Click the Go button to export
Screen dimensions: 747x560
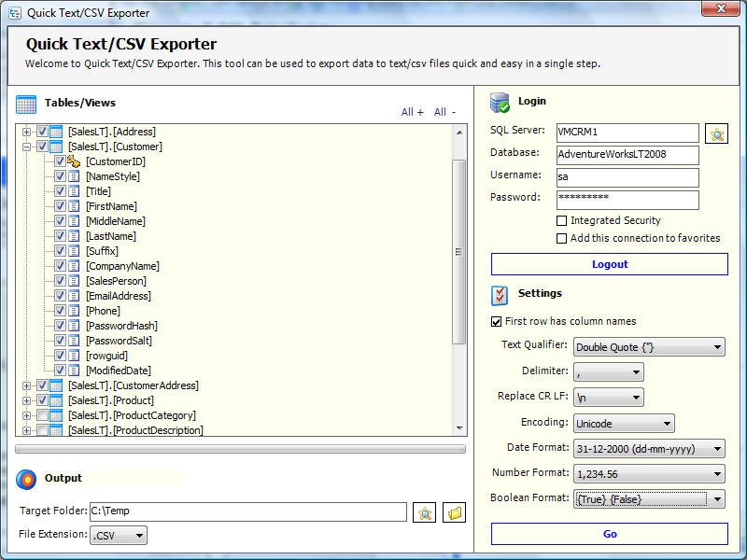[610, 534]
